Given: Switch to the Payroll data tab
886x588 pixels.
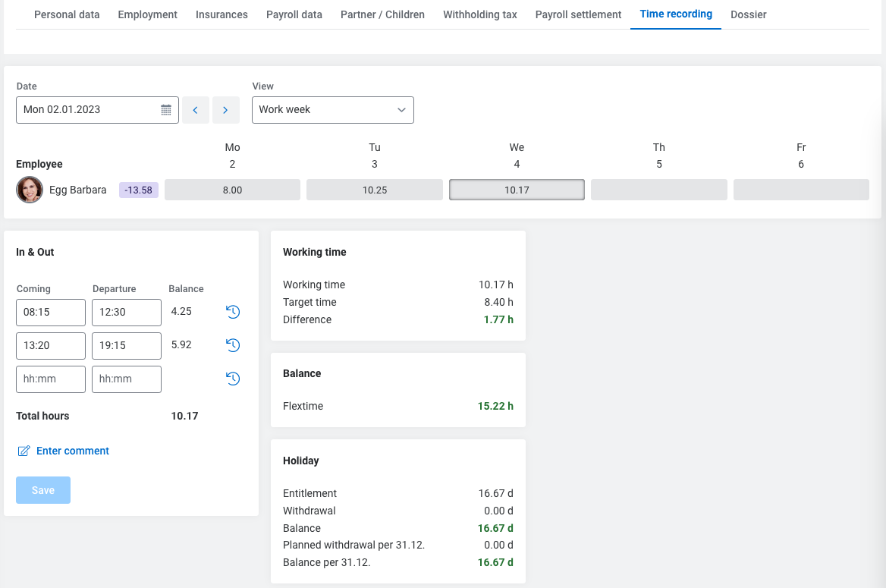Looking at the screenshot, I should 294,14.
